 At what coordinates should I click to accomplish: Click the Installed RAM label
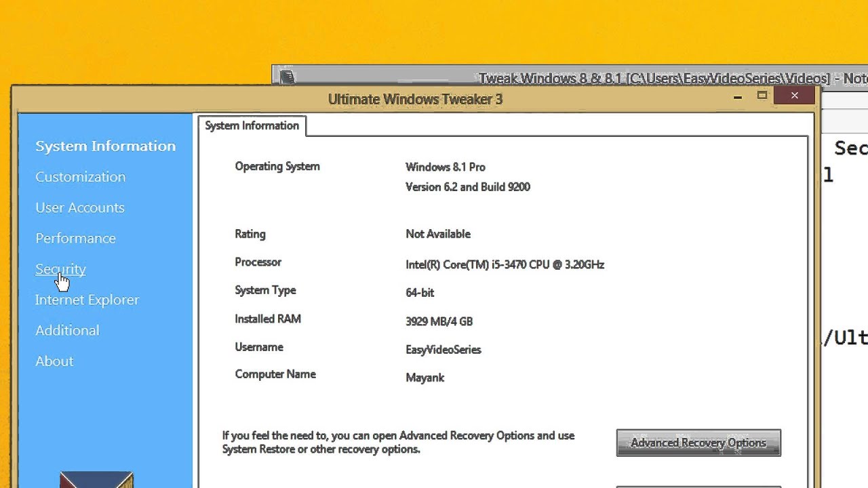[268, 319]
